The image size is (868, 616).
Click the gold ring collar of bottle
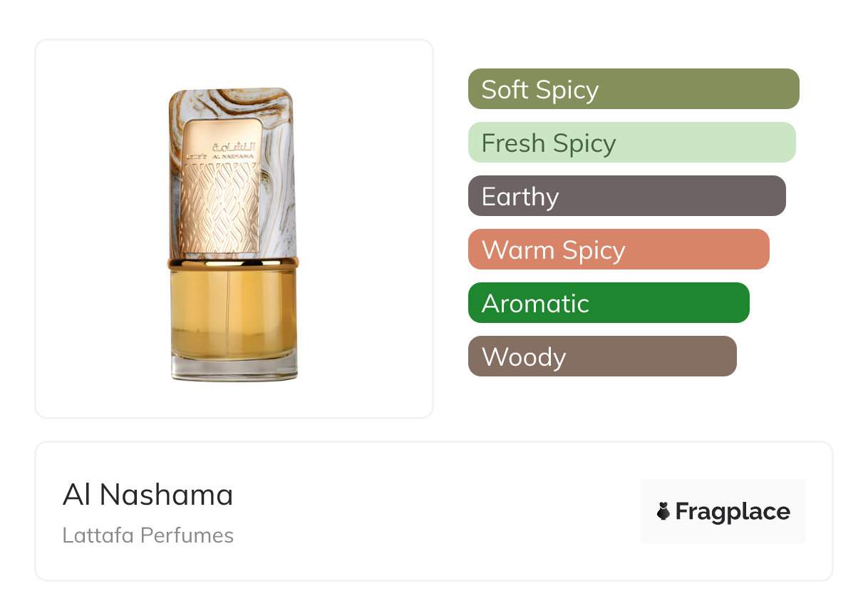point(233,264)
